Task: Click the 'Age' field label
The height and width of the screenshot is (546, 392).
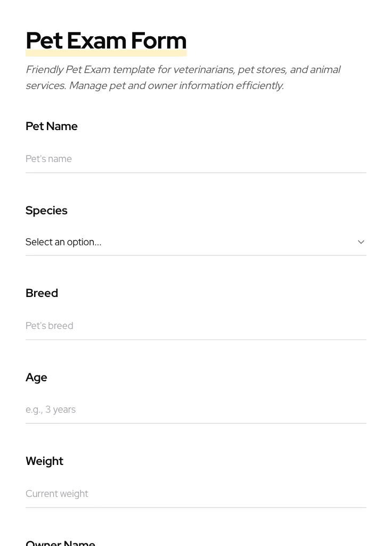Action: [36, 378]
